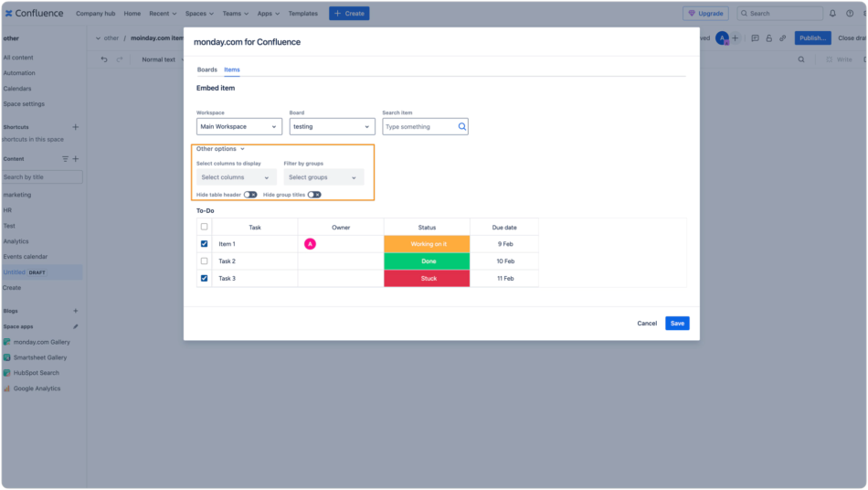Toggle Hide group titles switch
The height and width of the screenshot is (490, 868).
314,195
